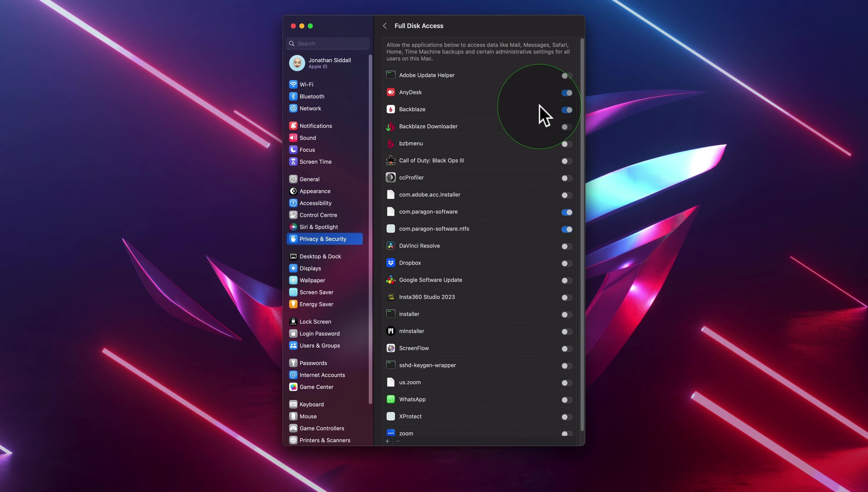Enable Backblaze Downloader toggle
This screenshot has width=868, height=492.
567,127
